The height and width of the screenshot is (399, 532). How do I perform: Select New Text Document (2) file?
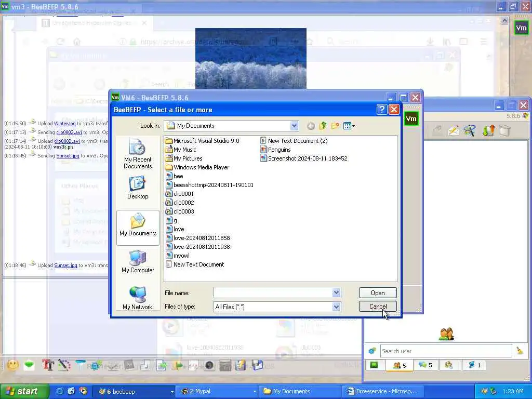(x=294, y=141)
